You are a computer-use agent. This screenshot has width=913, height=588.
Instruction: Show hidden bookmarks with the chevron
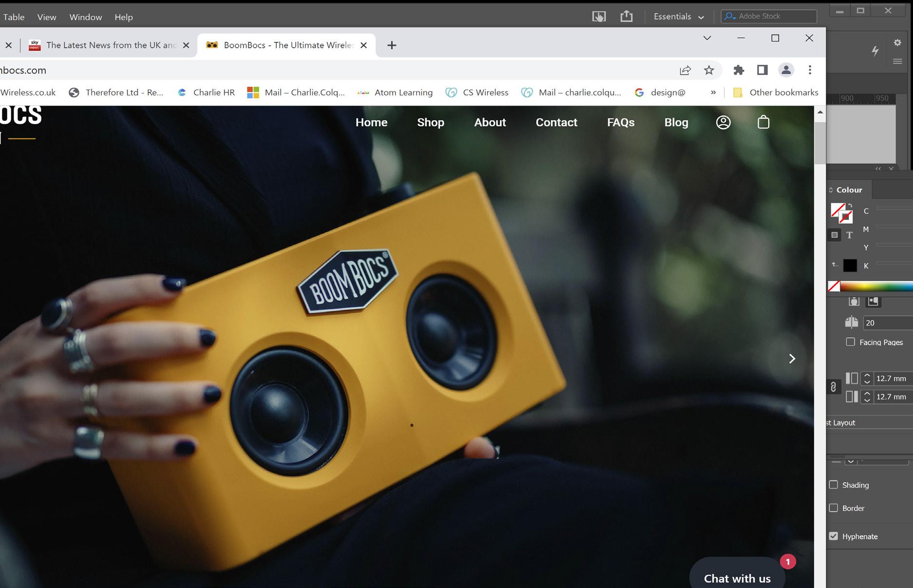[x=713, y=92]
